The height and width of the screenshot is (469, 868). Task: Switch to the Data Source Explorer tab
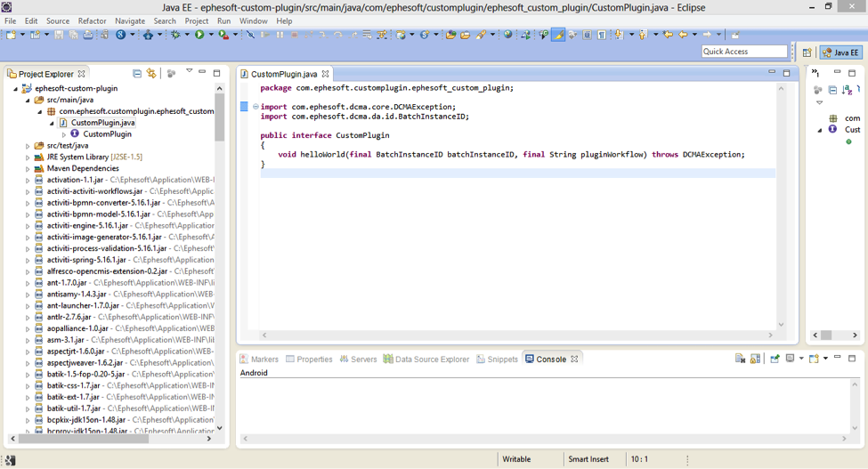coord(426,359)
